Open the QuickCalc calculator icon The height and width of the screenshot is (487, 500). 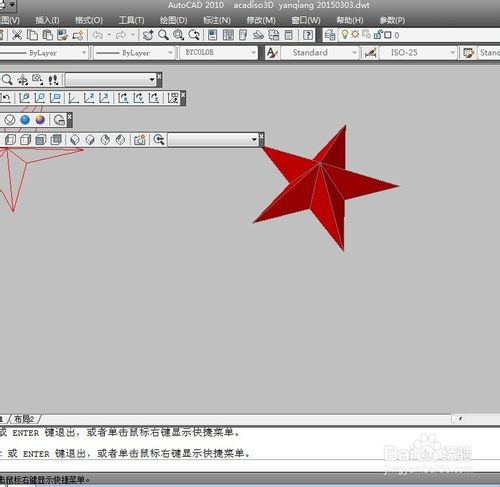(289, 35)
